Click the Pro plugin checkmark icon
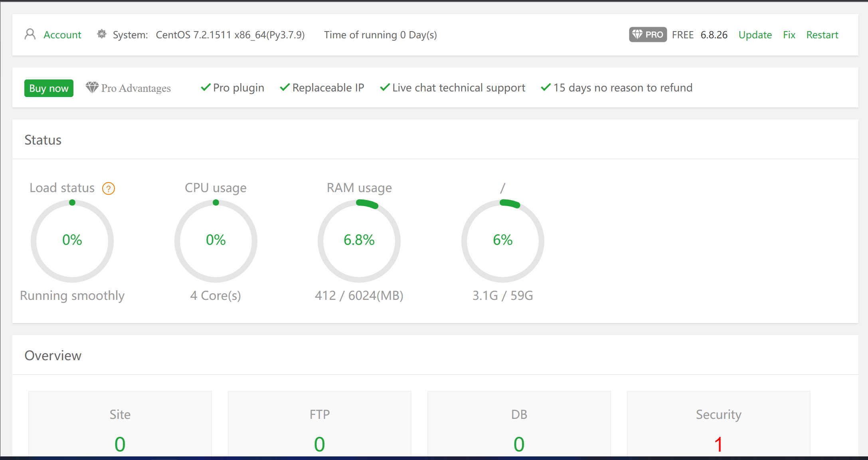This screenshot has height=460, width=868. 206,87
